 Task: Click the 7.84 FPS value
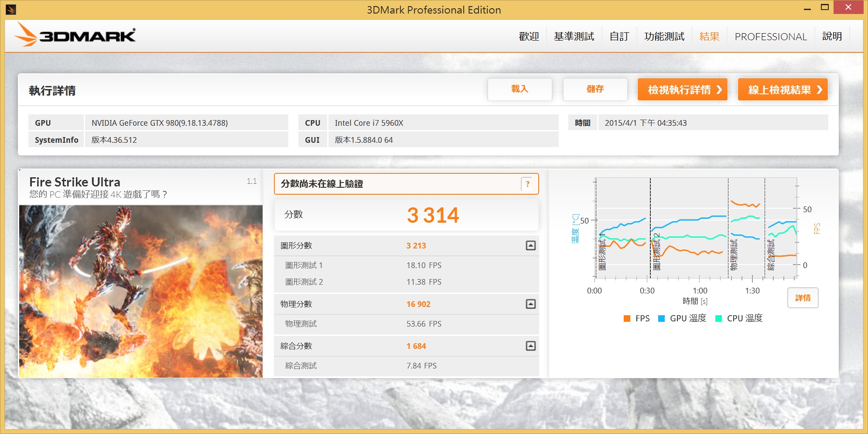click(421, 365)
